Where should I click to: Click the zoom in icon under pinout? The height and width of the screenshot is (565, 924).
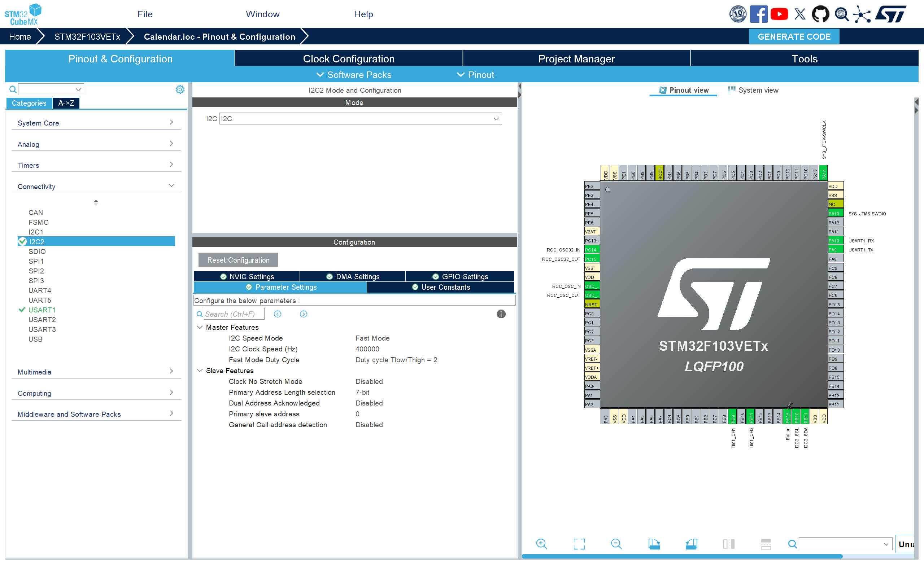[541, 544]
